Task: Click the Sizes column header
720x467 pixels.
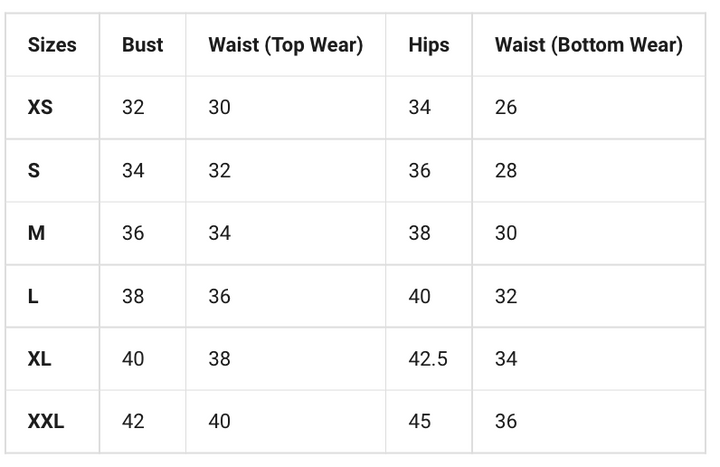Action: coord(52,45)
